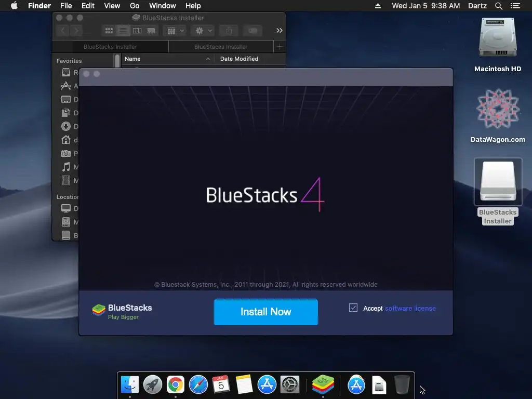Viewport: 532px width, 399px height.
Task: Go forward in Finder window
Action: 76,31
